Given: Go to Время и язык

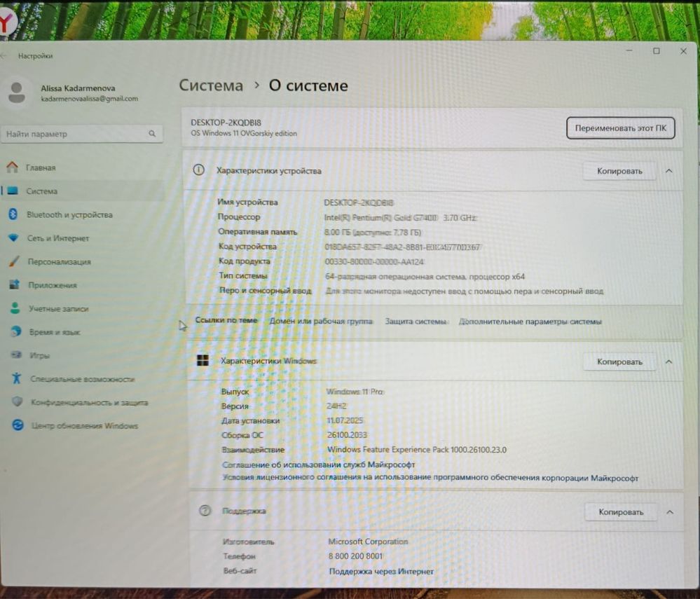Looking at the screenshot, I should [x=55, y=332].
